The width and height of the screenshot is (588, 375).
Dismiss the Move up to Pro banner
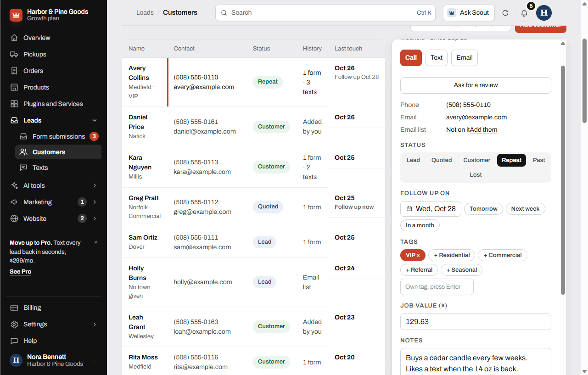[96, 242]
